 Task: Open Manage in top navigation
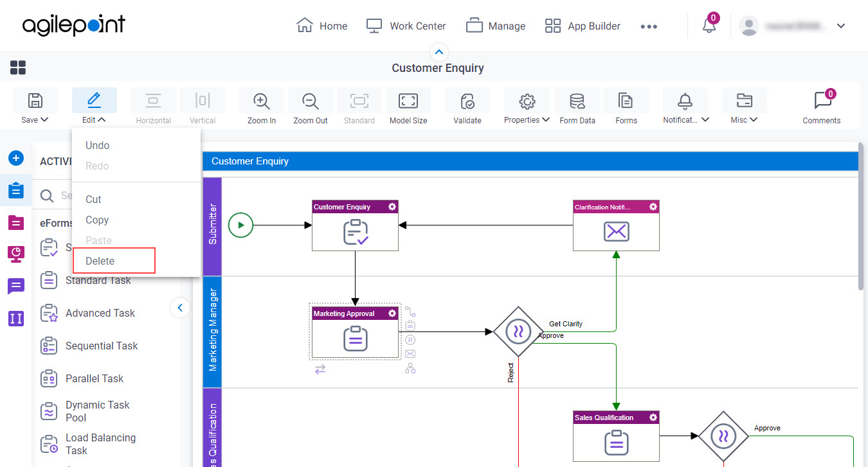[496, 26]
